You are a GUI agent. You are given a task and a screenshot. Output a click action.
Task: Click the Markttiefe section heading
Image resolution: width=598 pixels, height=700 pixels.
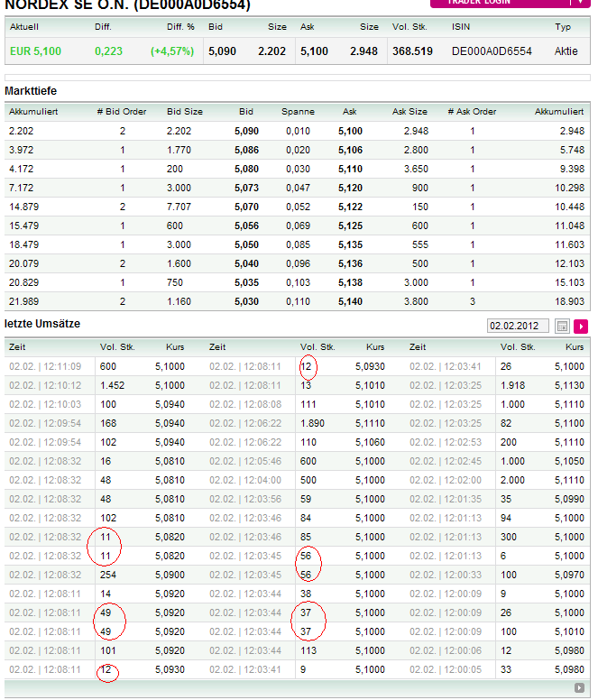pos(31,91)
